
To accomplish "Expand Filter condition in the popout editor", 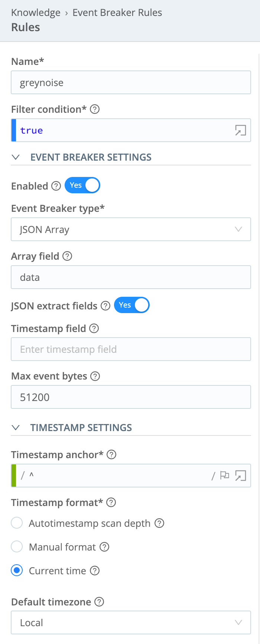I will tap(241, 130).
